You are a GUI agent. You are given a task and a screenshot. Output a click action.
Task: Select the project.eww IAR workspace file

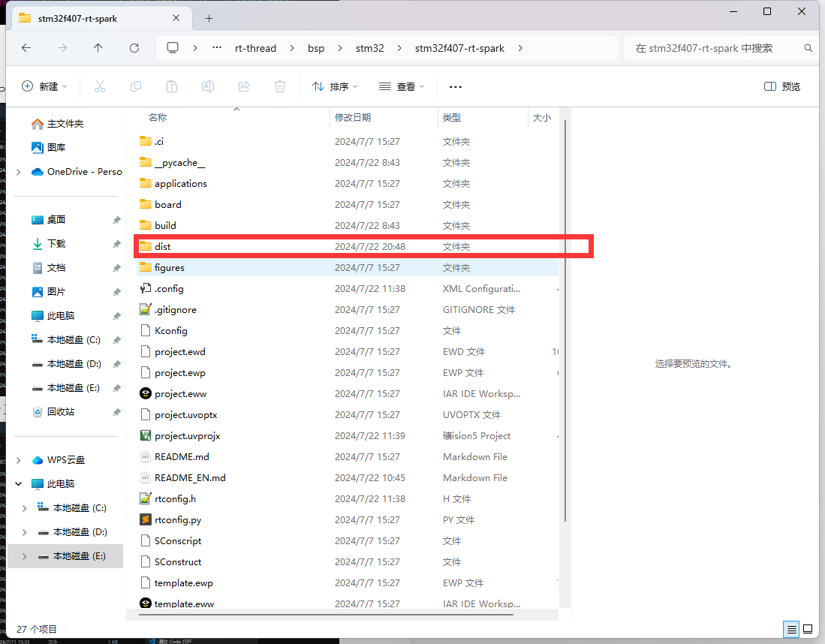point(348,393)
